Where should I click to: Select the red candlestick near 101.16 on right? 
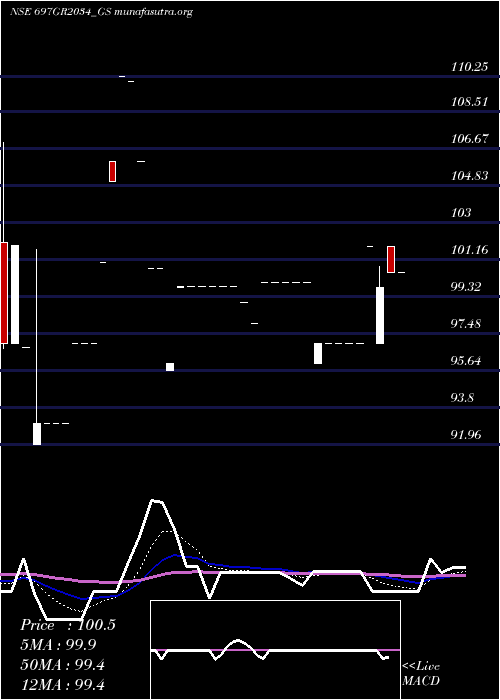[x=391, y=259]
